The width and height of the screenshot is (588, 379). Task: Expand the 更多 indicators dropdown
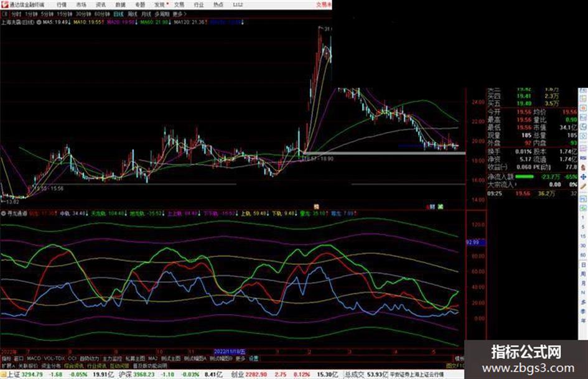240,358
